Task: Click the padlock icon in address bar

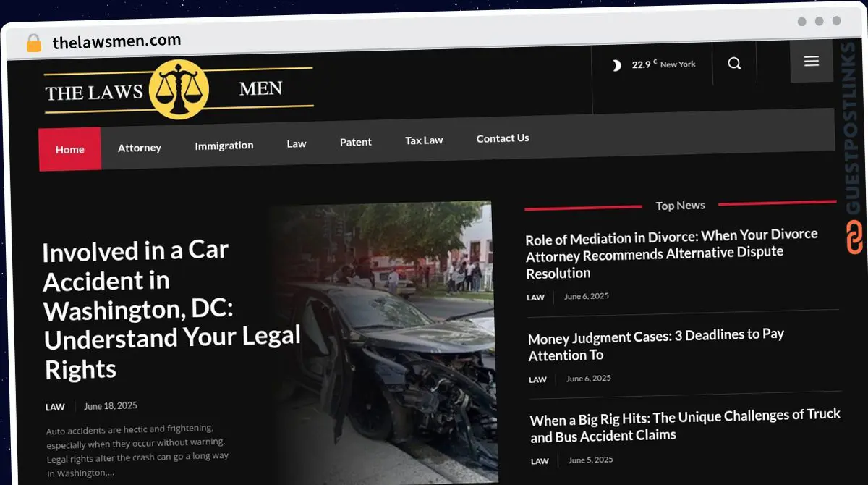Action: click(x=33, y=43)
